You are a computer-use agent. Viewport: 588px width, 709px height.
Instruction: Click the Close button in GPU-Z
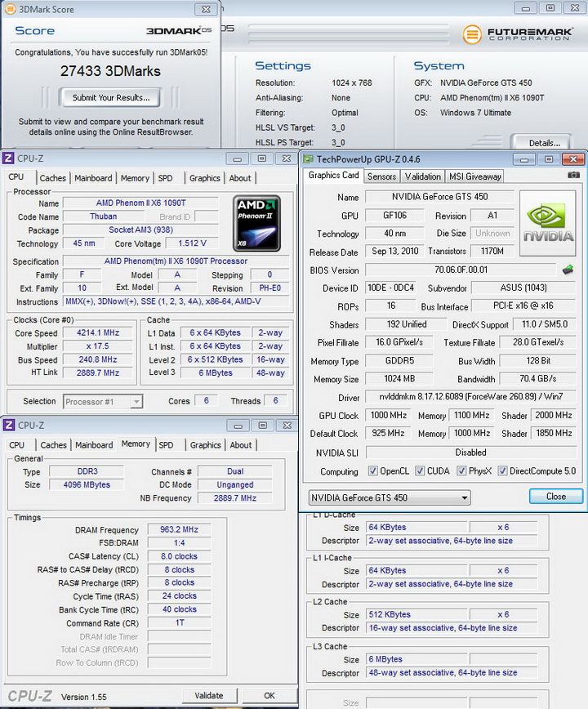click(x=556, y=497)
